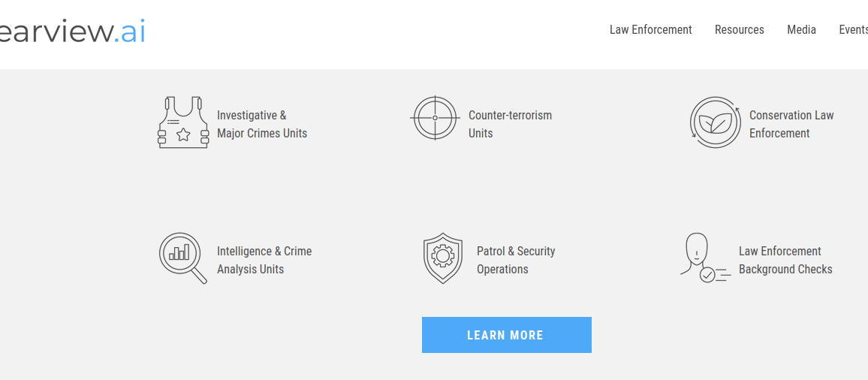The width and height of the screenshot is (868, 380).
Task: Click the magnifying glass chart icon
Action: 183,258
